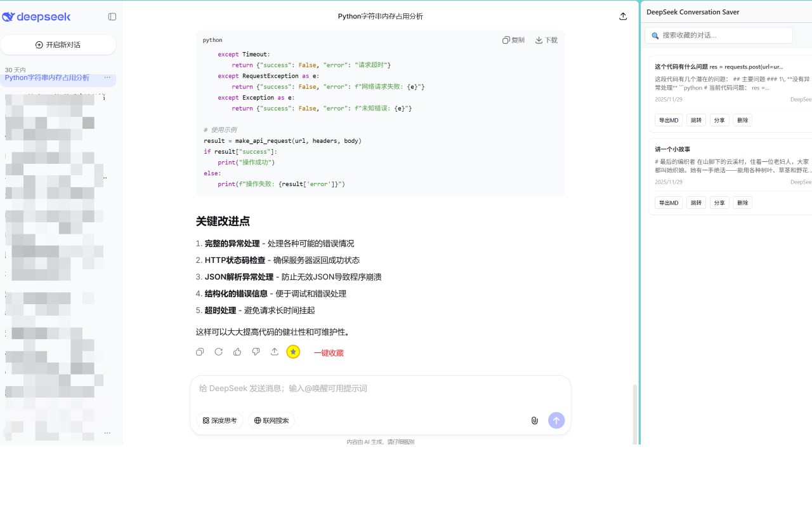Click the code line print("操作成功")

[246, 163]
